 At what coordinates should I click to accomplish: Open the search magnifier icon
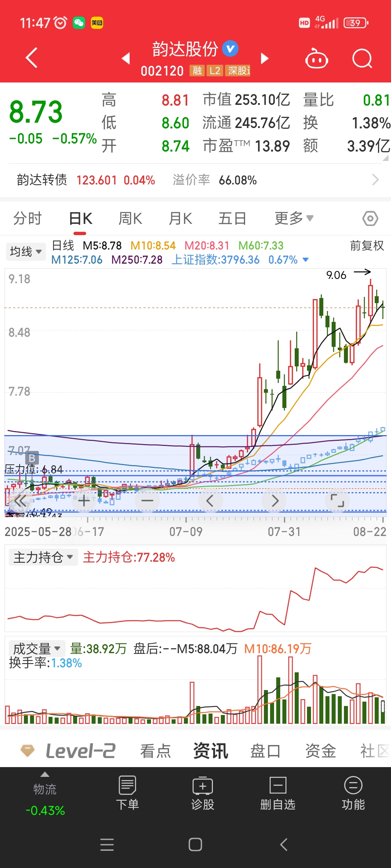(x=362, y=59)
